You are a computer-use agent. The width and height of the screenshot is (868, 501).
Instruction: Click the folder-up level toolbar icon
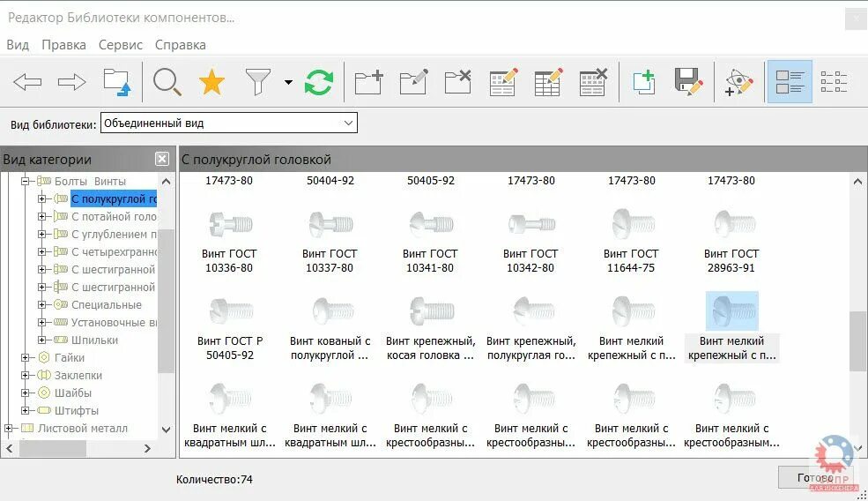[x=117, y=82]
